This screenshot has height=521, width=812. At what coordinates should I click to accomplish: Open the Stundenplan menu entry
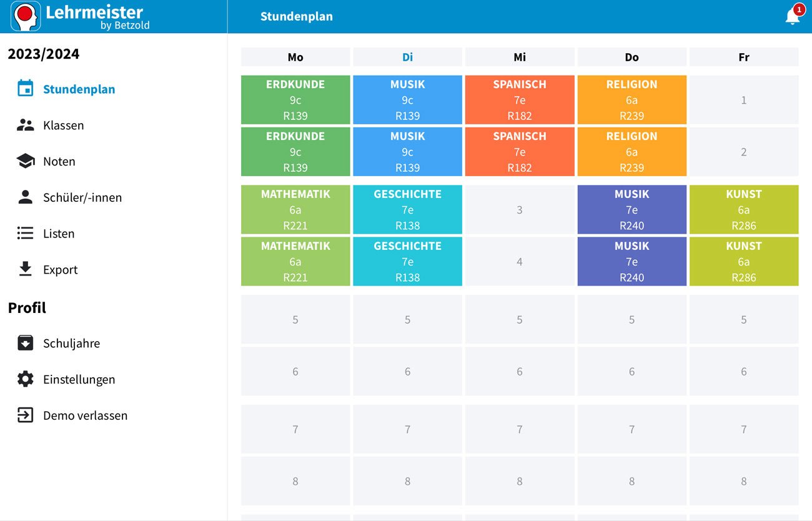79,89
